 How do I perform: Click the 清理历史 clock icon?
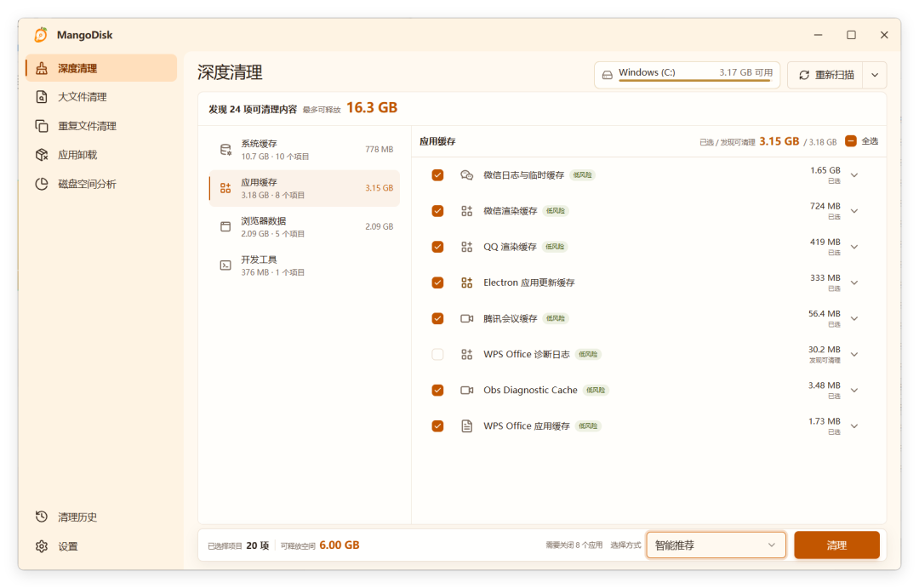coord(42,517)
